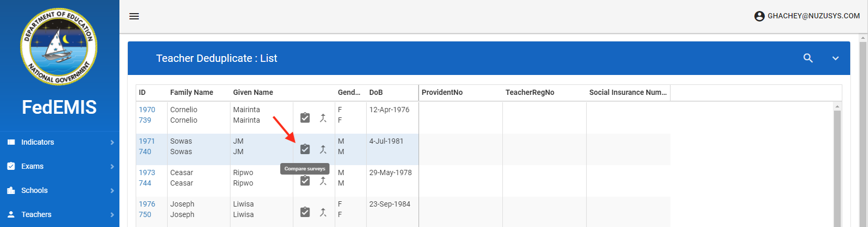Click the compare surveys icon for Joseph
The width and height of the screenshot is (868, 227).
click(305, 212)
